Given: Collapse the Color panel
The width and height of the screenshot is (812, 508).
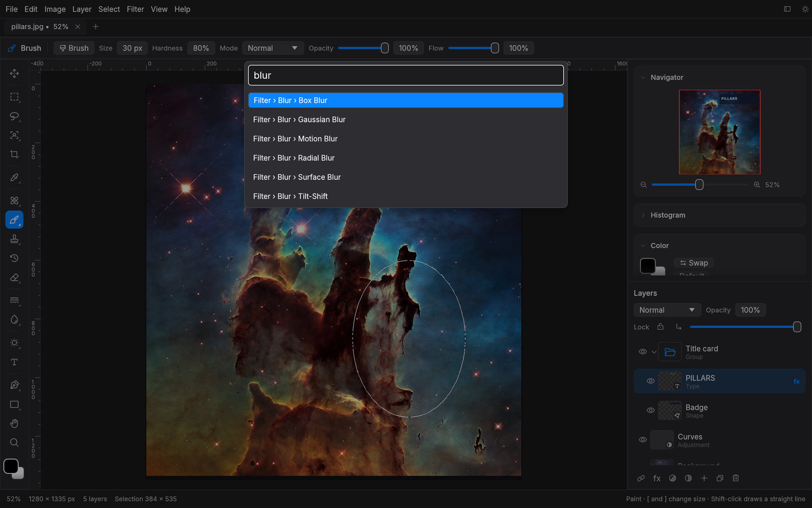Looking at the screenshot, I should pos(643,246).
